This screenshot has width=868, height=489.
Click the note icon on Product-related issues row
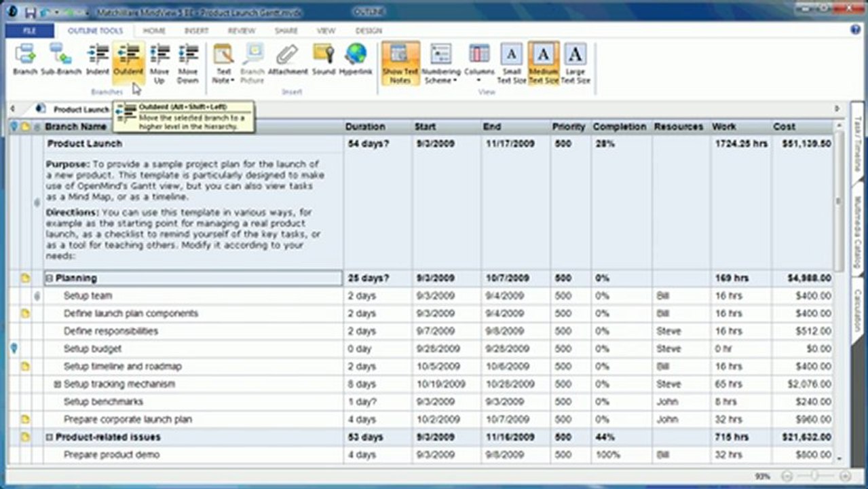point(25,437)
